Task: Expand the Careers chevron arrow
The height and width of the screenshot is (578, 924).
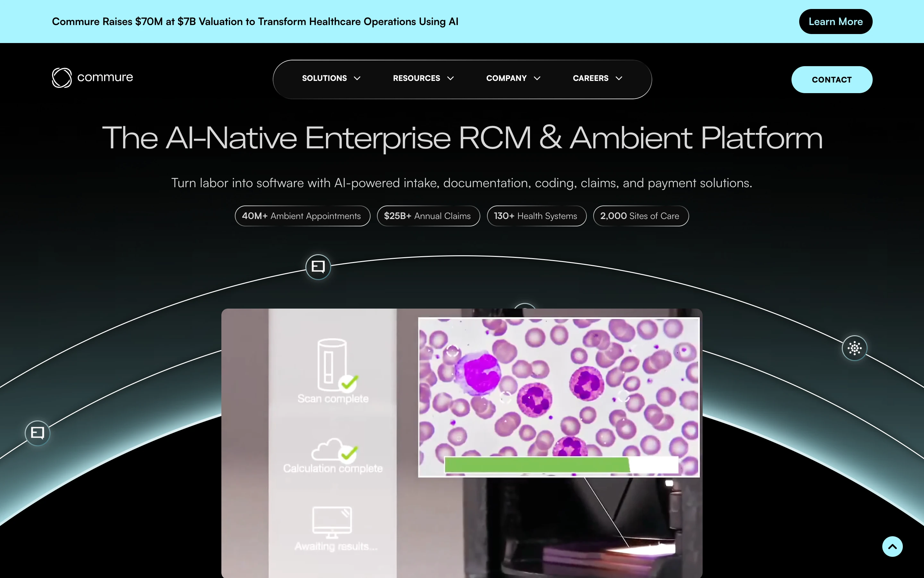Action: click(619, 78)
